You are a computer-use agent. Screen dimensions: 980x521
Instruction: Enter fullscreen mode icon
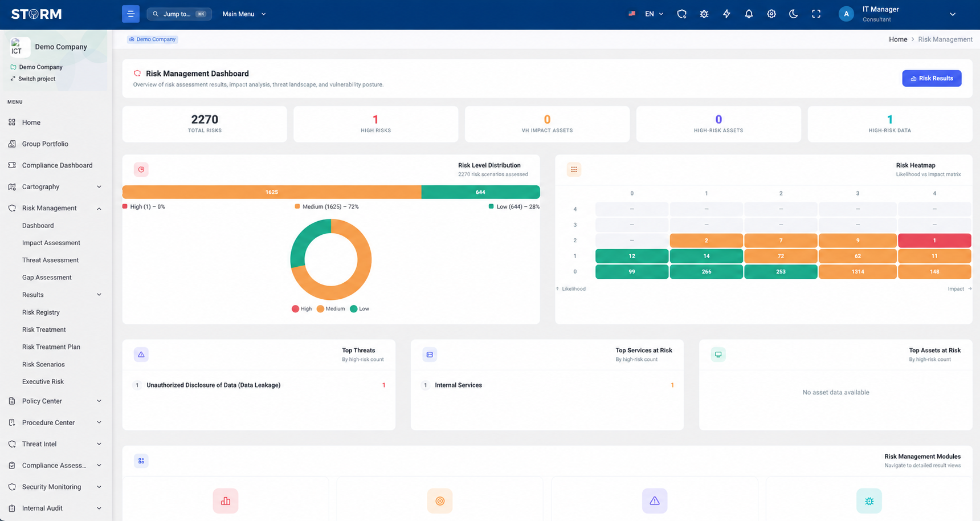[816, 14]
